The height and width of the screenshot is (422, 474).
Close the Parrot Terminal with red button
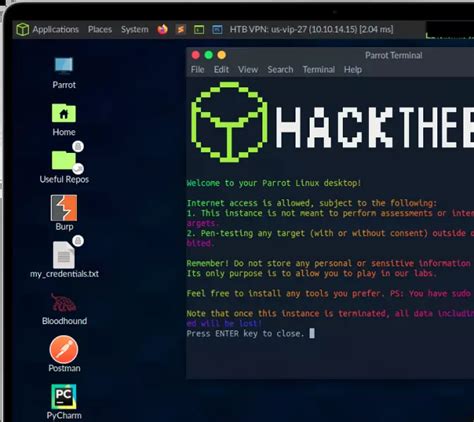[196, 55]
